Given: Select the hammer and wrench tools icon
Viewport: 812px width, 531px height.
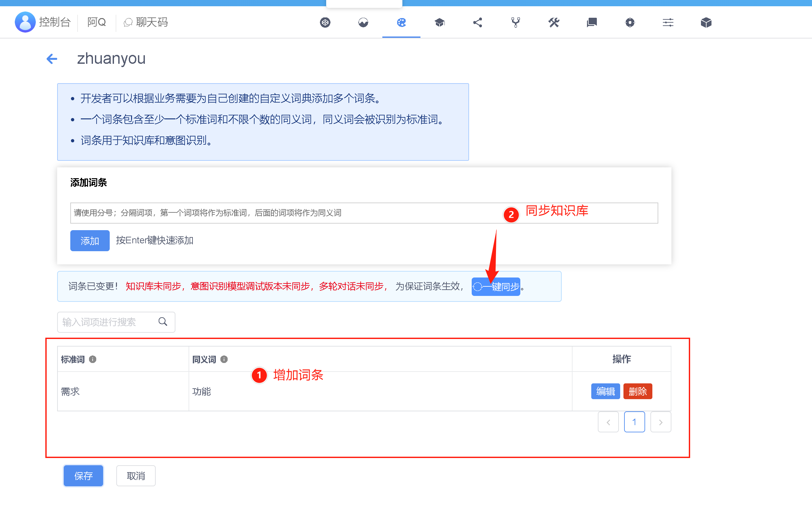Looking at the screenshot, I should click(x=554, y=23).
